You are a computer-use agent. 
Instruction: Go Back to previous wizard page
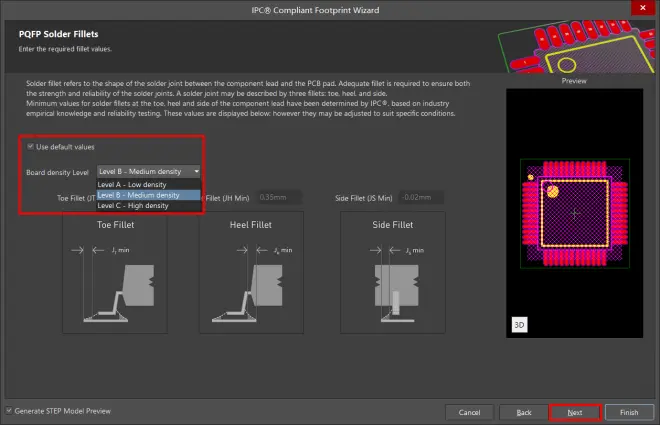click(x=524, y=413)
